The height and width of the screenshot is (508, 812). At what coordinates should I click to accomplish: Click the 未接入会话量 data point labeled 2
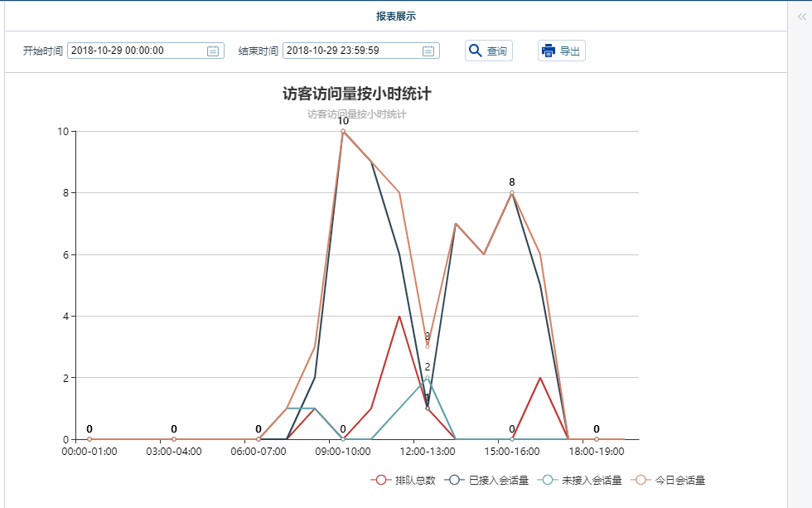[x=428, y=378]
